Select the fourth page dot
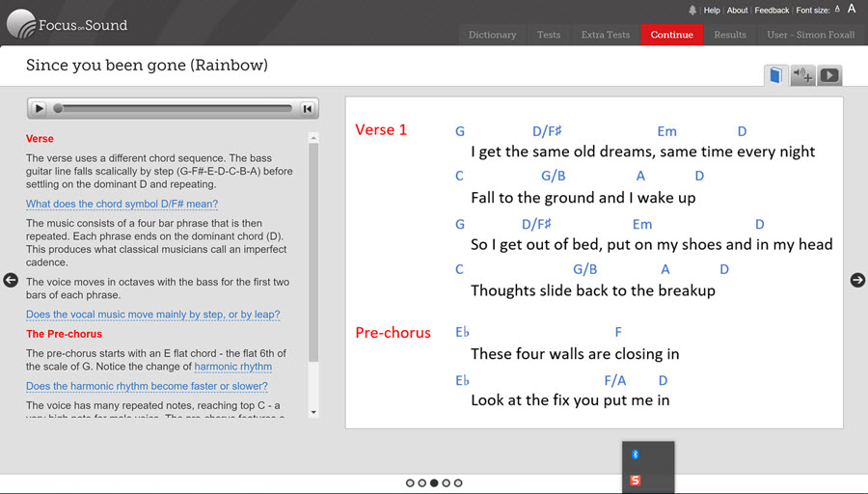Viewport: 868px width, 494px height. click(x=447, y=483)
